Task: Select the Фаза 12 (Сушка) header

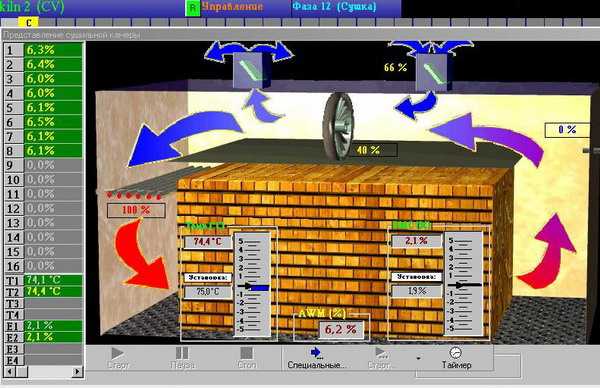Action: 334,7
